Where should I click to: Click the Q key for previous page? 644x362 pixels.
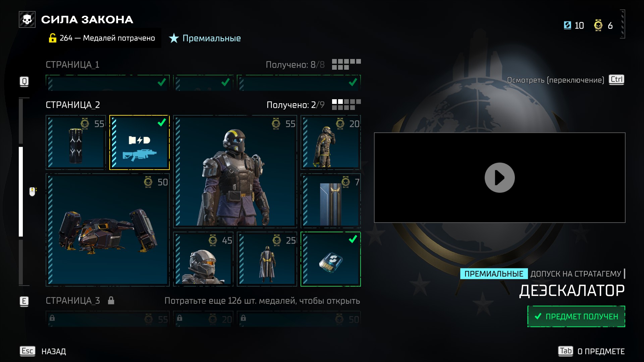[24, 81]
